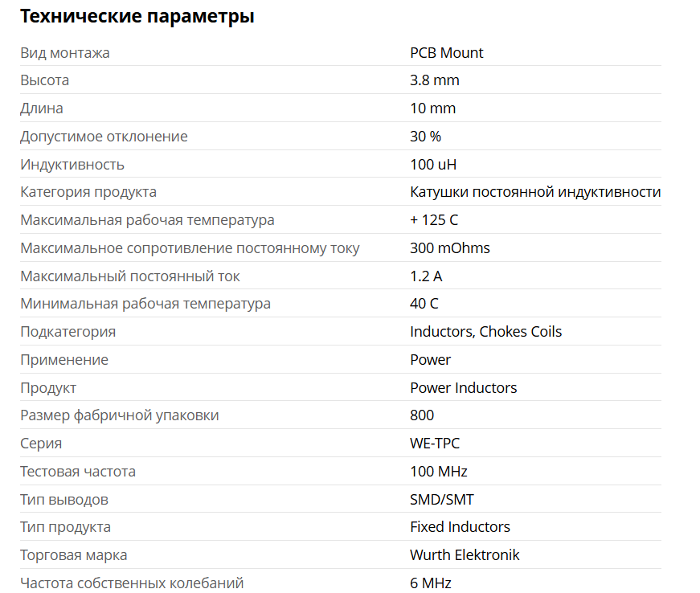
Task: Click the "Вид монтажа" parameter label
Action: 65,53
